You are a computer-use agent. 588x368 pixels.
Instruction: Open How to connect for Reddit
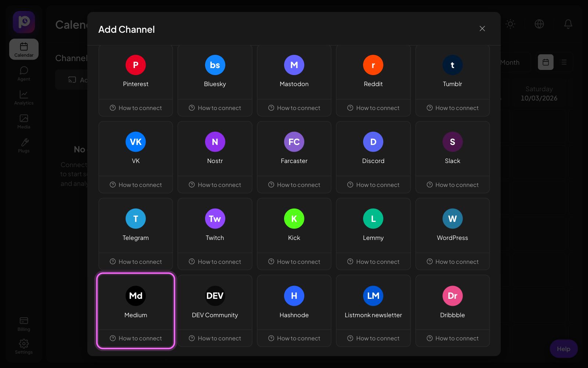(373, 108)
